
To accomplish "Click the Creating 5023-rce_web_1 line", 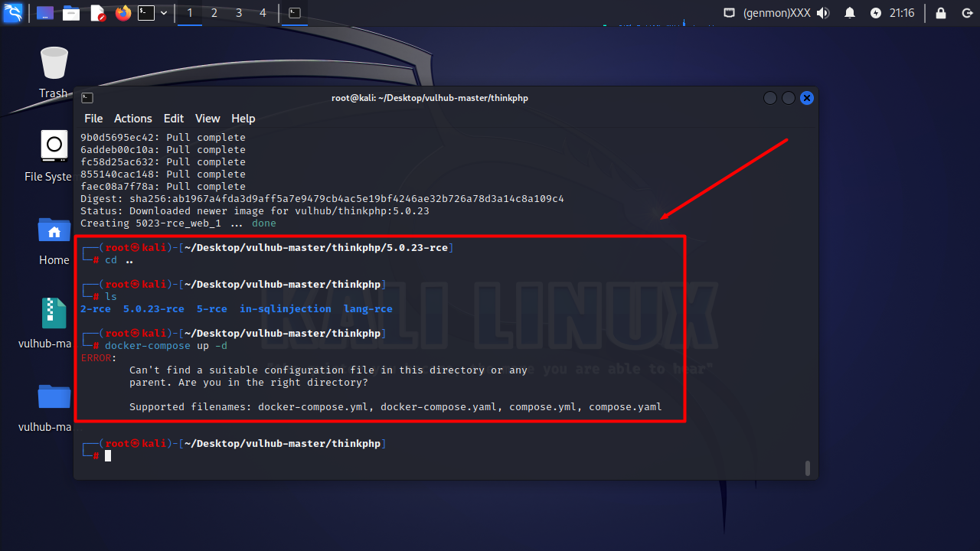I will pyautogui.click(x=178, y=223).
